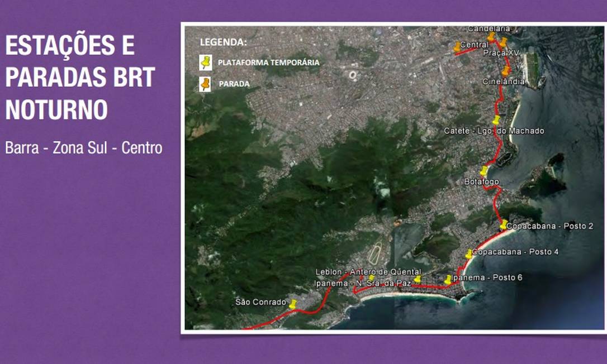Select the Praça XV orange stop pin
Viewport: 607px width, 364px height.
(x=502, y=42)
